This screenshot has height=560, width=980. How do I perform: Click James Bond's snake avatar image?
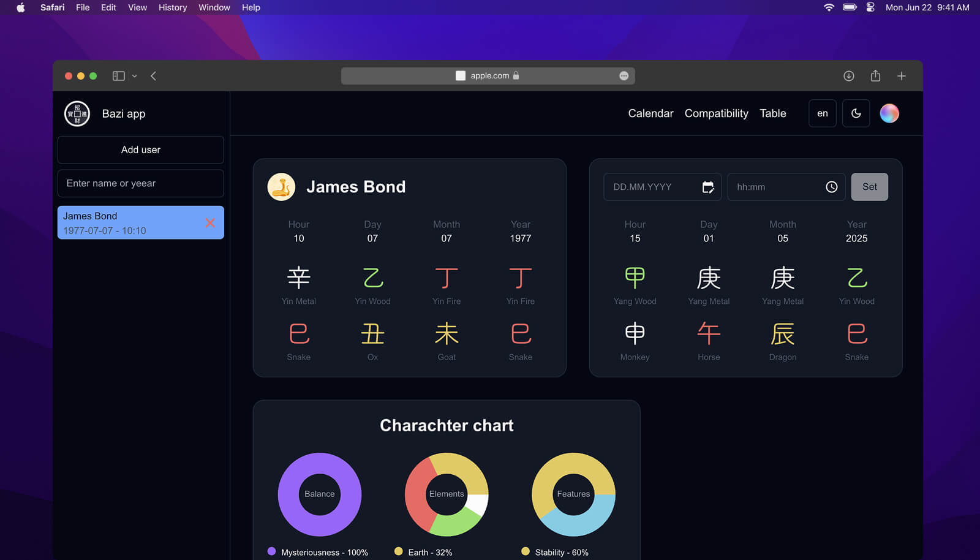click(x=281, y=186)
